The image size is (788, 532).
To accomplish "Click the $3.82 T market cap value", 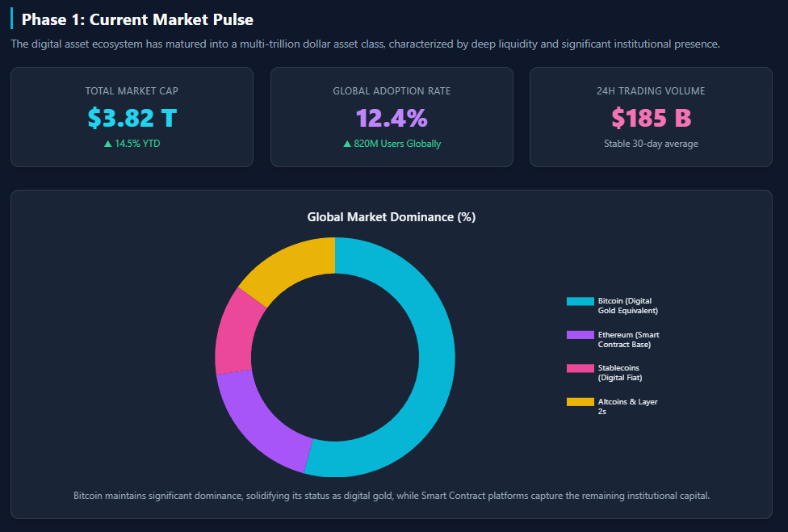I will [x=132, y=116].
